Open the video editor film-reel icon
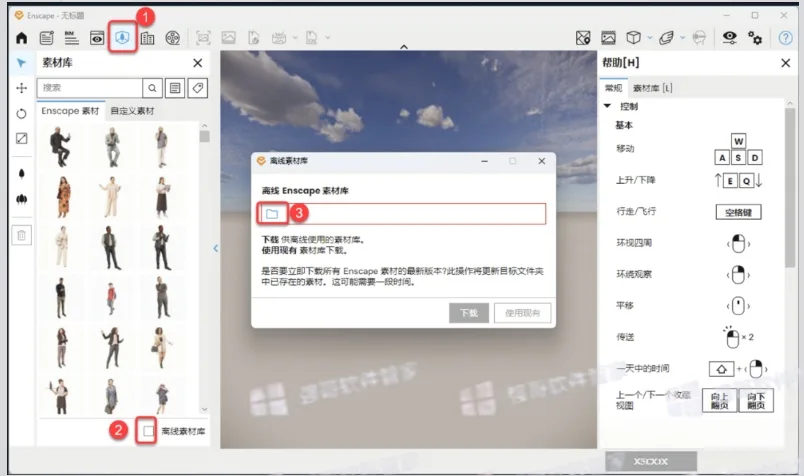 click(173, 37)
